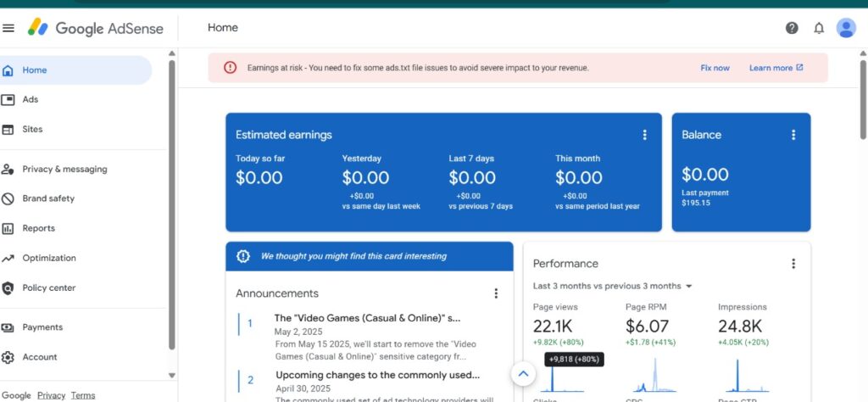This screenshot has width=868, height=402.
Task: Open the Terms footer link
Action: tap(83, 395)
